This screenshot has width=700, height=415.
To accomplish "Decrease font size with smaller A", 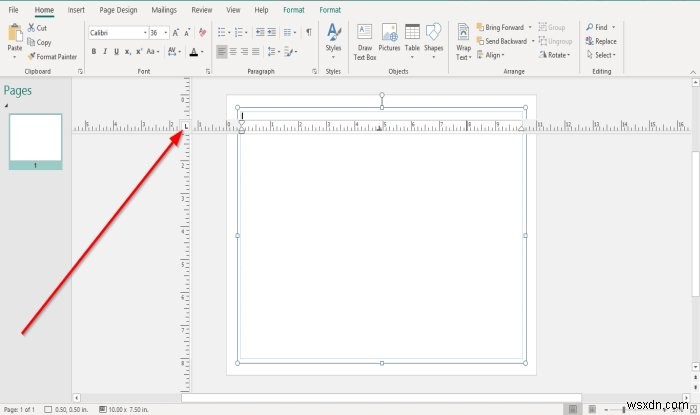I will pos(187,33).
